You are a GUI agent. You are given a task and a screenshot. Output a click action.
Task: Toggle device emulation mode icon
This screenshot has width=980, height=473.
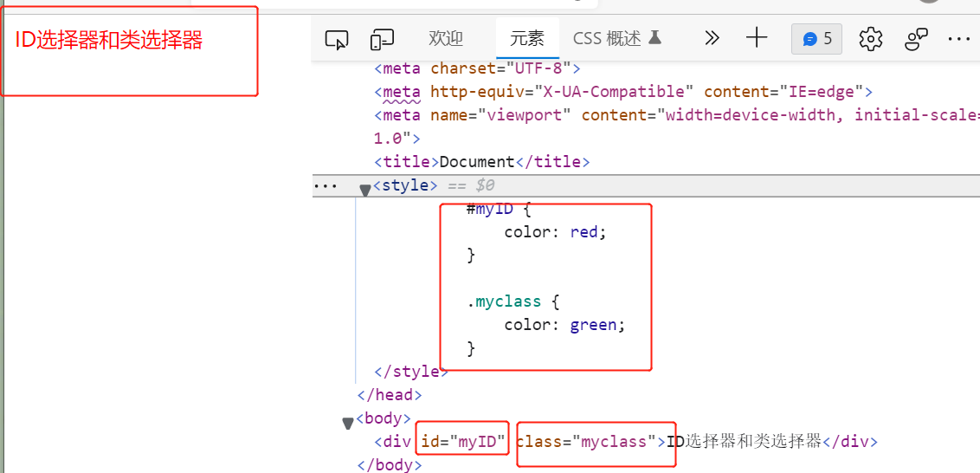click(382, 40)
